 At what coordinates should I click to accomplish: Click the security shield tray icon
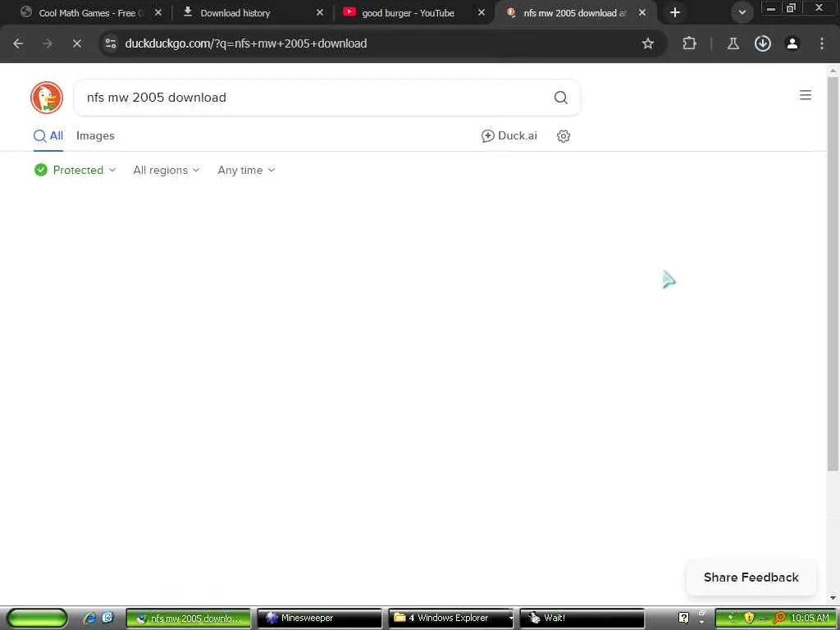click(x=749, y=619)
